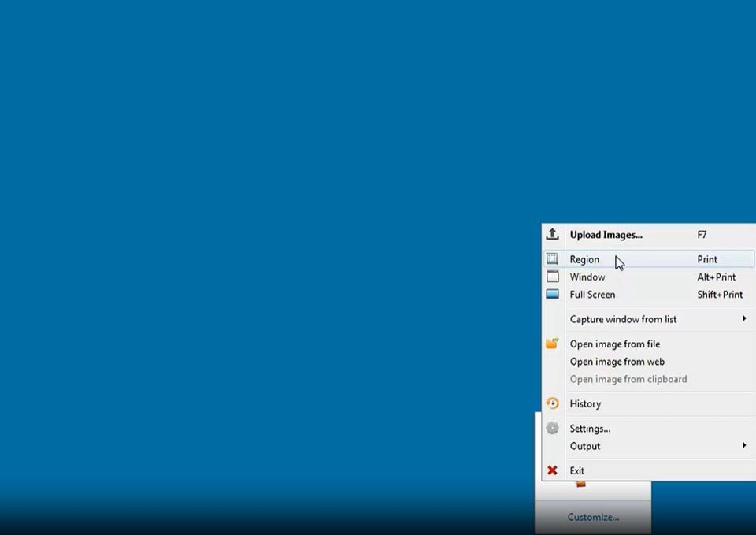This screenshot has width=756, height=535.
Task: Click the Full Screen monitor icon
Action: tap(552, 295)
